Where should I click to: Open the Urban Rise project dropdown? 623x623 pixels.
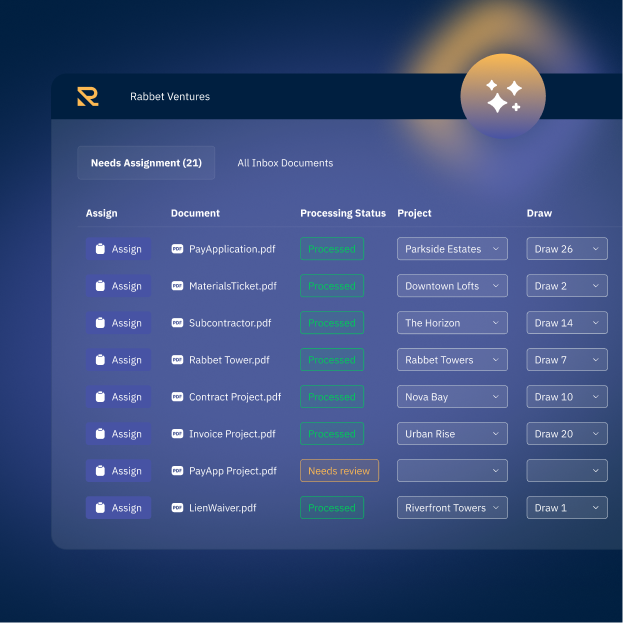click(x=452, y=433)
